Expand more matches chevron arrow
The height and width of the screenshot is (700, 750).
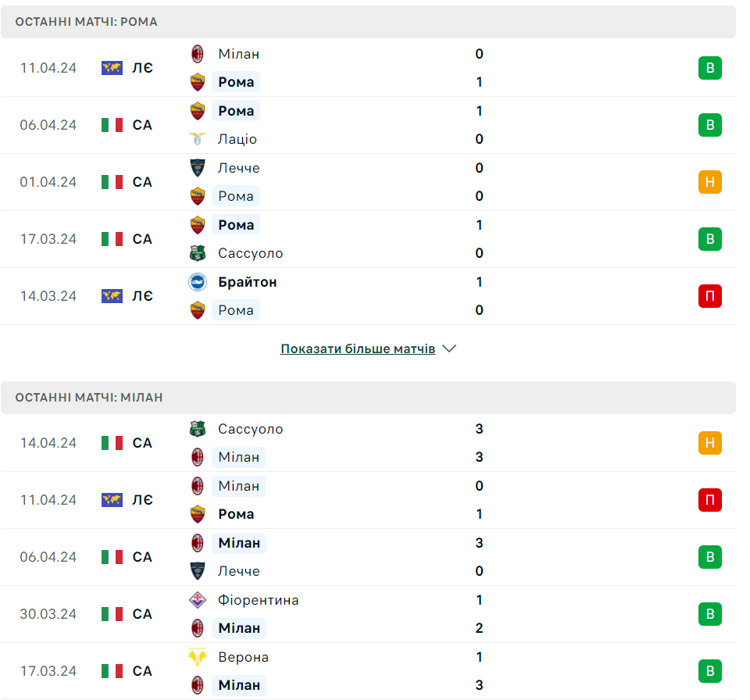click(449, 349)
